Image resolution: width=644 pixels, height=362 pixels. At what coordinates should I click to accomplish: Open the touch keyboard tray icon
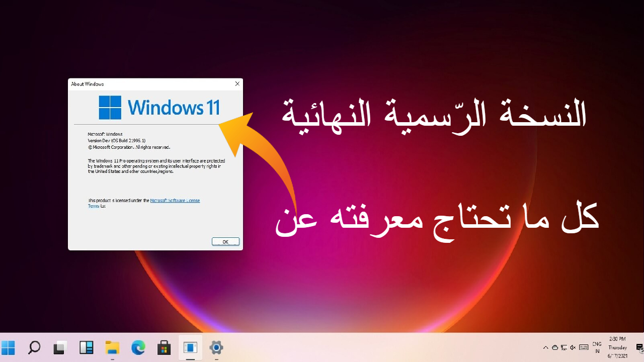(x=584, y=347)
